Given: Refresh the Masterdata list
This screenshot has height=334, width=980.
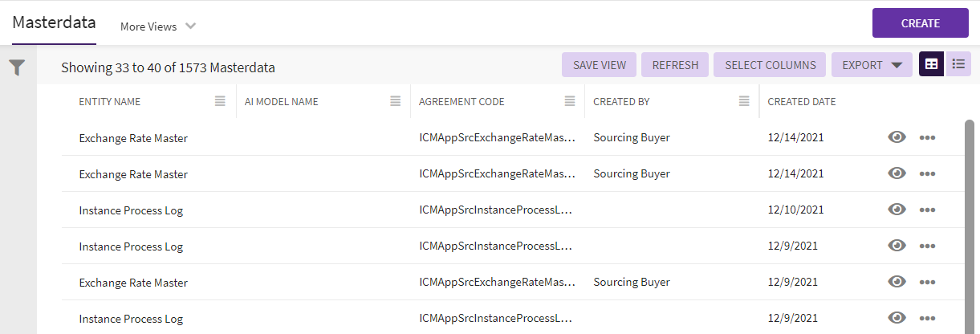Looking at the screenshot, I should tap(675, 65).
